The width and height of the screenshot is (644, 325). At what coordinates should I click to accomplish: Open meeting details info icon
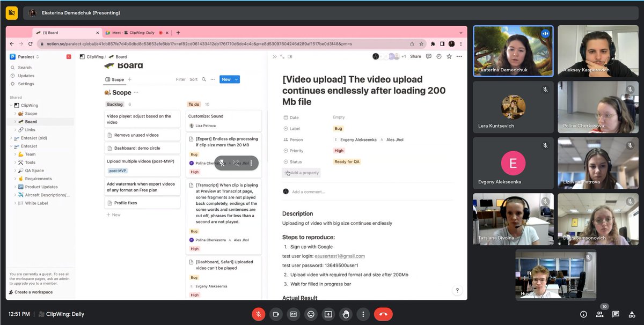[x=583, y=314]
